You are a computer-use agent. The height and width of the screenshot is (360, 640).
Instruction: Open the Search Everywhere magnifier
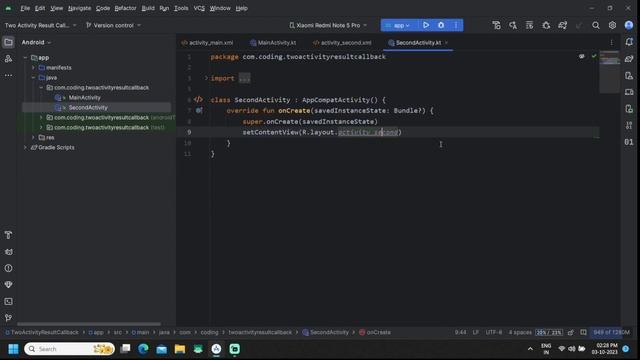(596, 25)
